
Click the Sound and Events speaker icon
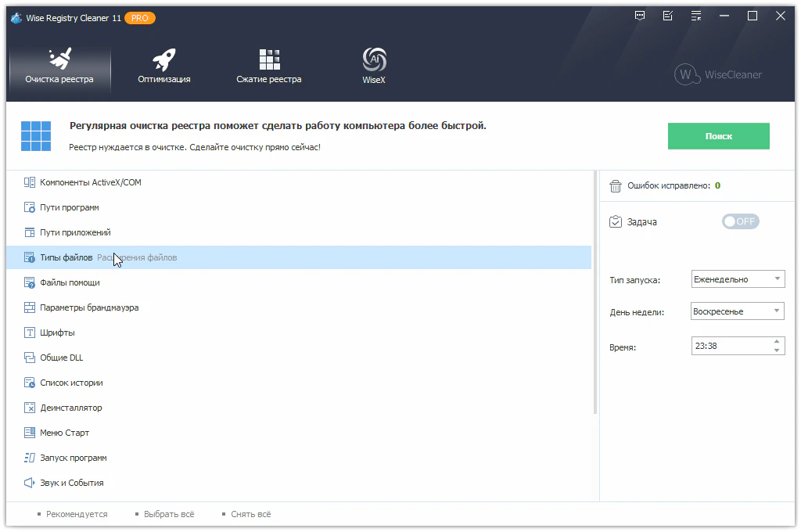(x=30, y=483)
